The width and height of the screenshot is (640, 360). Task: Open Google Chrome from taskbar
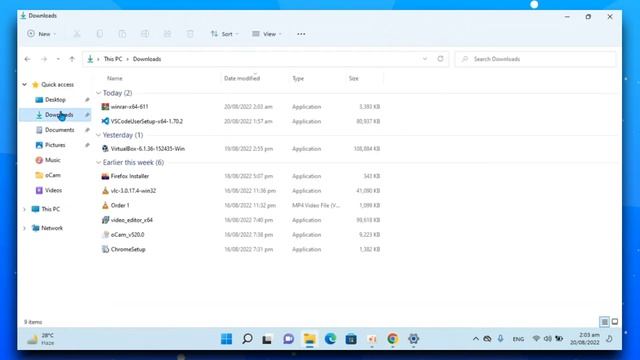393,339
